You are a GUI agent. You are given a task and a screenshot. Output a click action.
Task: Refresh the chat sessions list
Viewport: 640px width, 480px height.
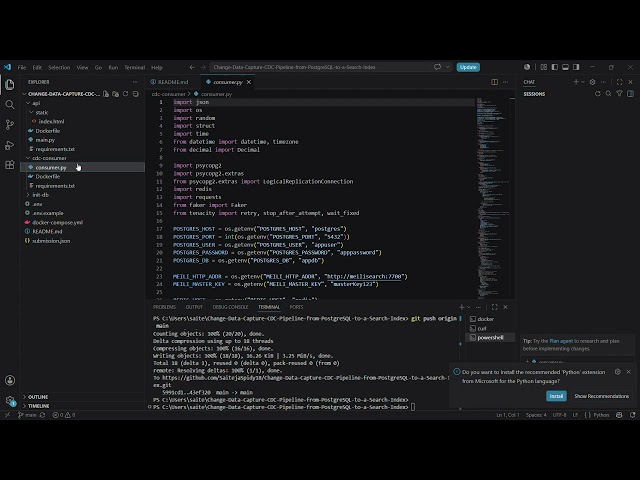tap(598, 94)
